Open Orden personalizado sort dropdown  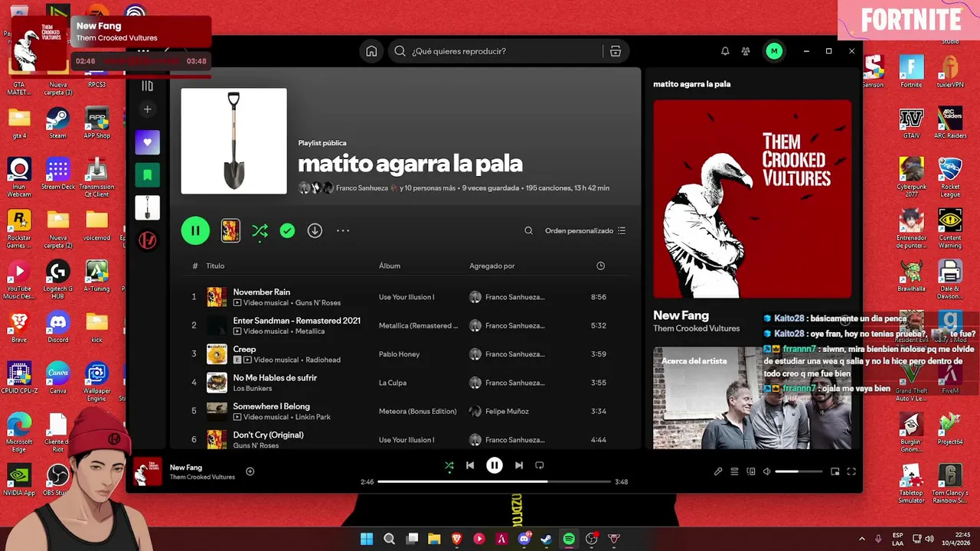585,230
